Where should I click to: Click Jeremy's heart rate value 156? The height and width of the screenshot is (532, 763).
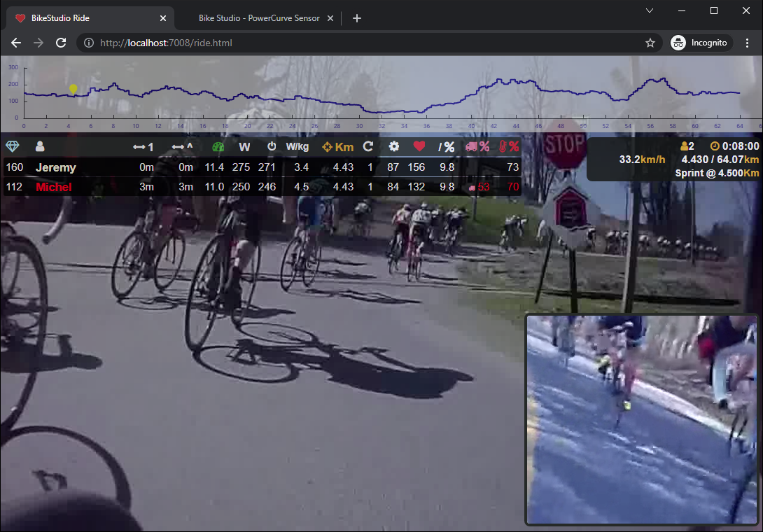[x=416, y=167]
